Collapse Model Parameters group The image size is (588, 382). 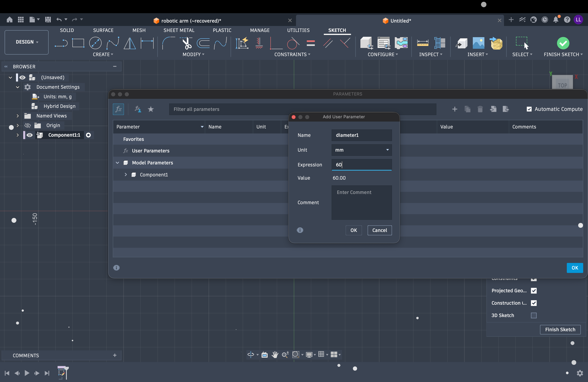[118, 163]
